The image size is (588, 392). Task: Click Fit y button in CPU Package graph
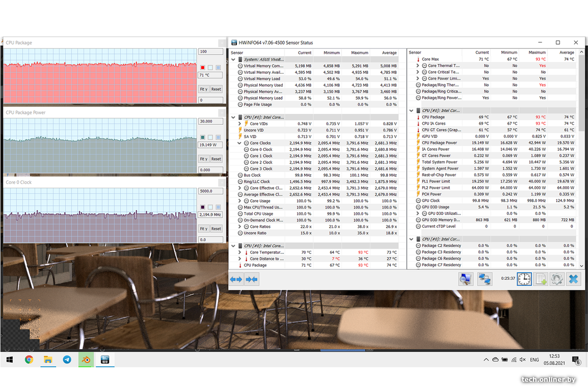tap(204, 89)
